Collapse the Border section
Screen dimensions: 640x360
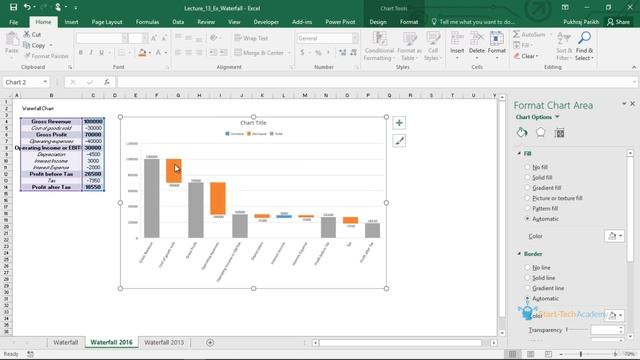click(519, 254)
